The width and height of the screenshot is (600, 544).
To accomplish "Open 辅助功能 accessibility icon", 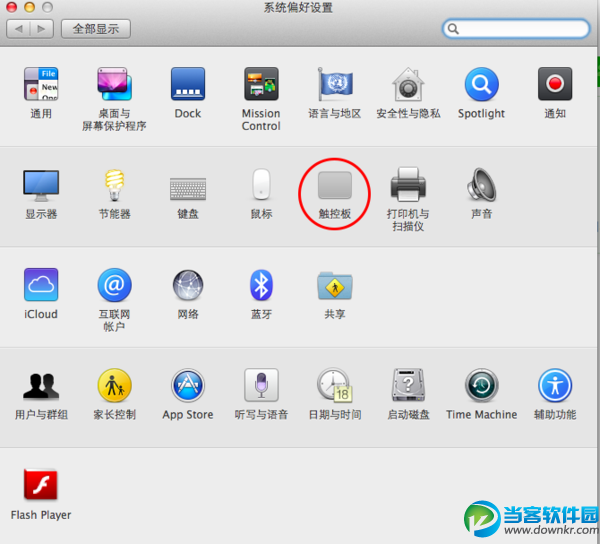I will (x=555, y=385).
